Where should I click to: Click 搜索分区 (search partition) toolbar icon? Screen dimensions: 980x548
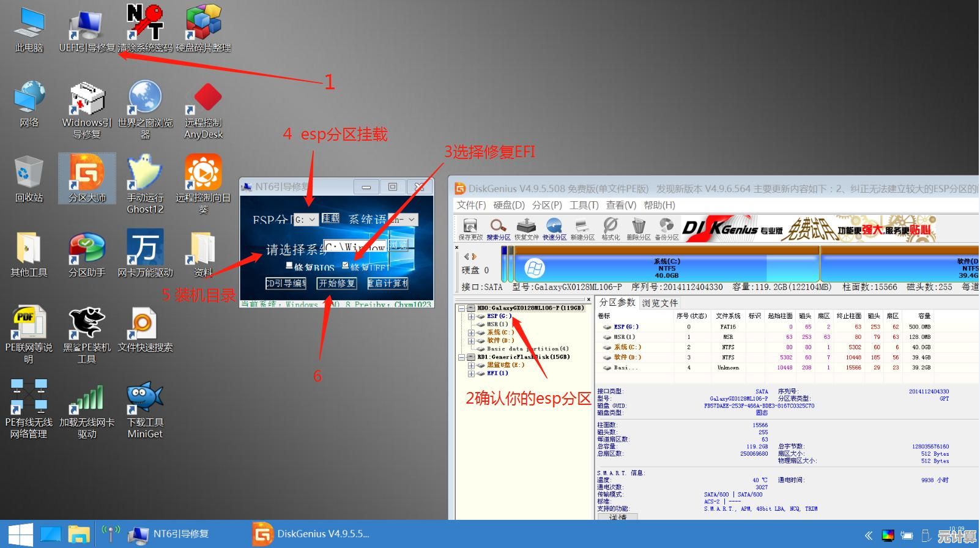[498, 229]
